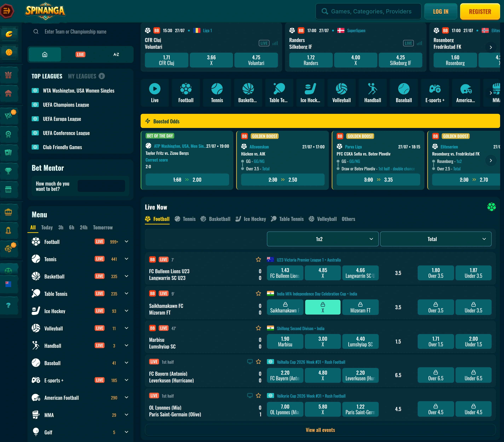This screenshot has width=504, height=442.
Task: Select the Baseball icon in sports carousel
Action: click(404, 93)
